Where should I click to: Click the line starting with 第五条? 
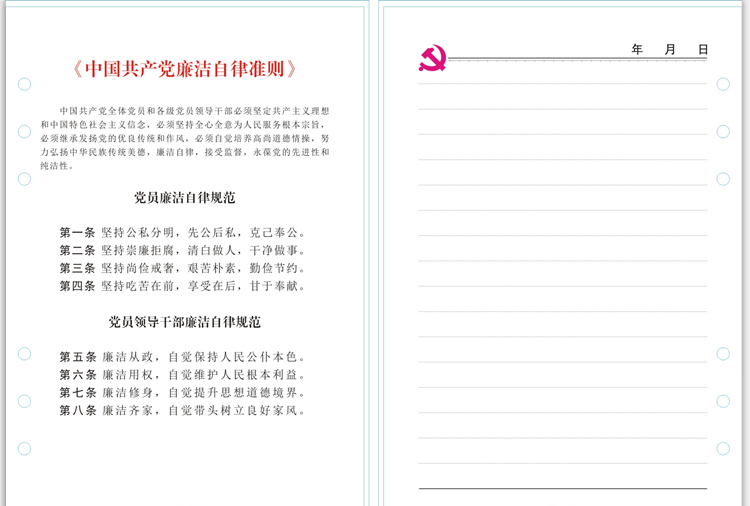[x=182, y=357]
